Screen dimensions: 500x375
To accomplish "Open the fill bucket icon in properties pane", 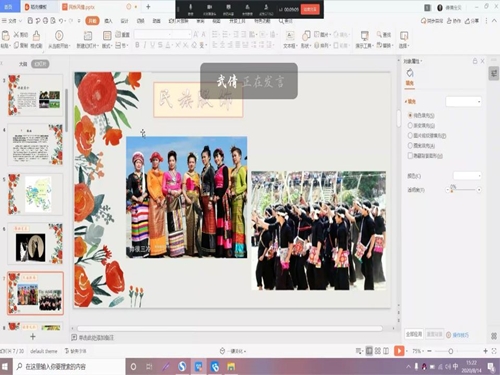I will 410,73.
